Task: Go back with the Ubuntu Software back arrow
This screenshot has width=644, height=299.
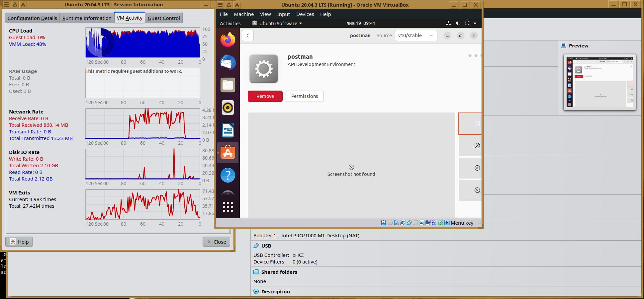Action: point(248,36)
